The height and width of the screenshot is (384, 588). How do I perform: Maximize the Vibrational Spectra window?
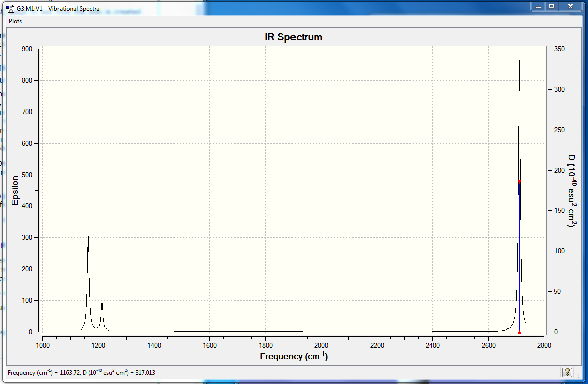pos(552,7)
